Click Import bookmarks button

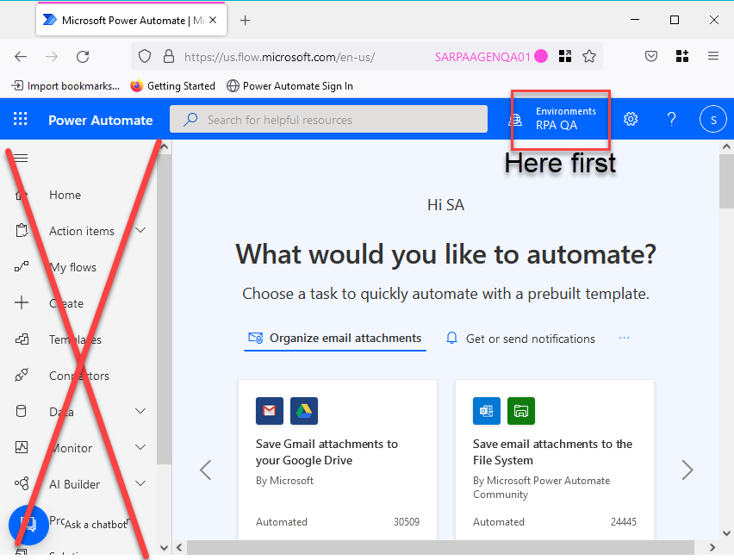click(x=65, y=86)
